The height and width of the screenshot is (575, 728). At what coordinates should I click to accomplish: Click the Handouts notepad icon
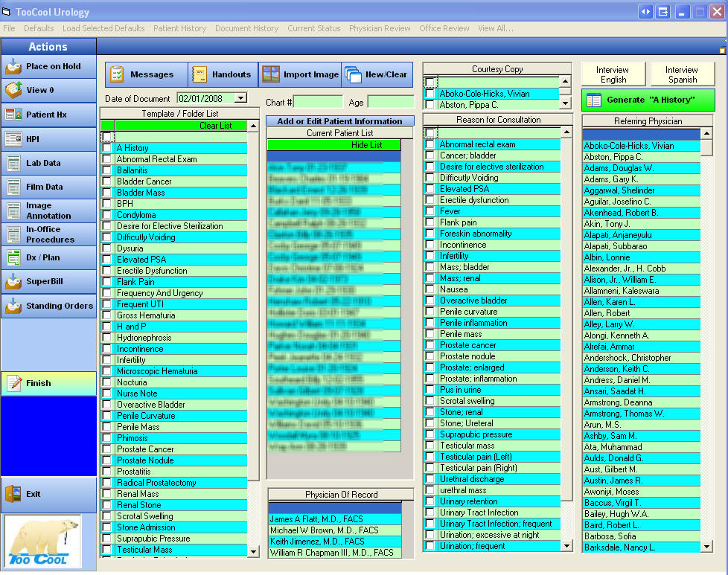(x=199, y=74)
